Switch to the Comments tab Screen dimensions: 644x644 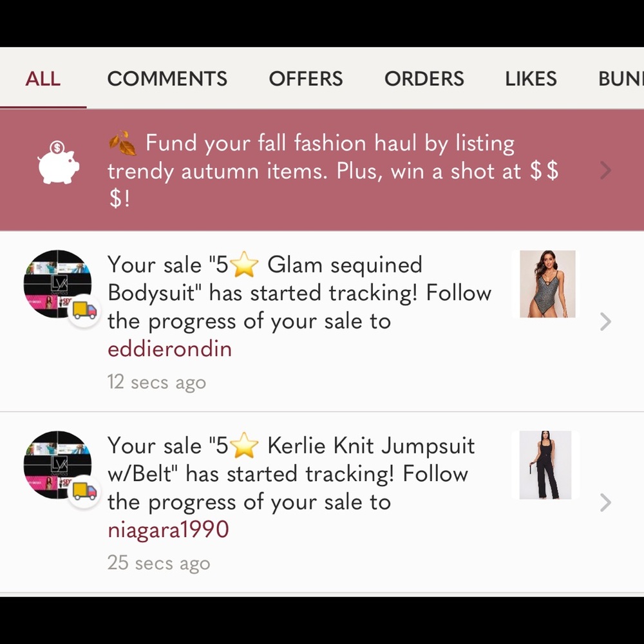(167, 79)
